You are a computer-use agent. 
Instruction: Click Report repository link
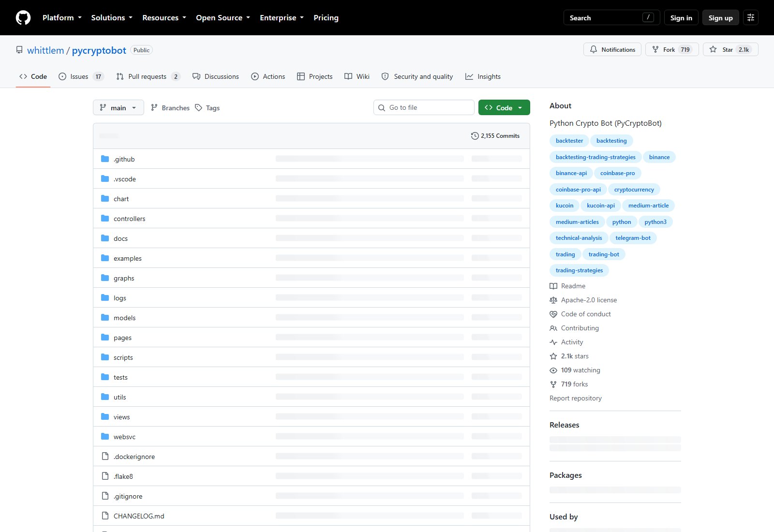point(576,398)
